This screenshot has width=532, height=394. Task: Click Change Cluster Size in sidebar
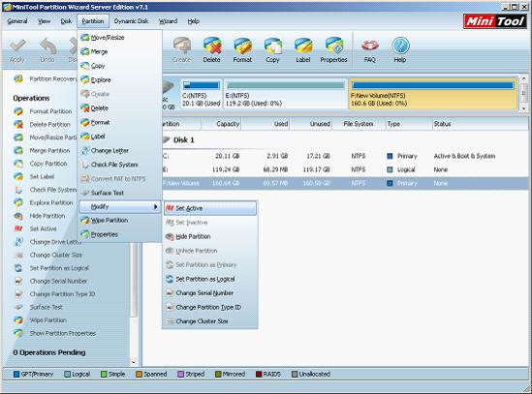click(48, 255)
